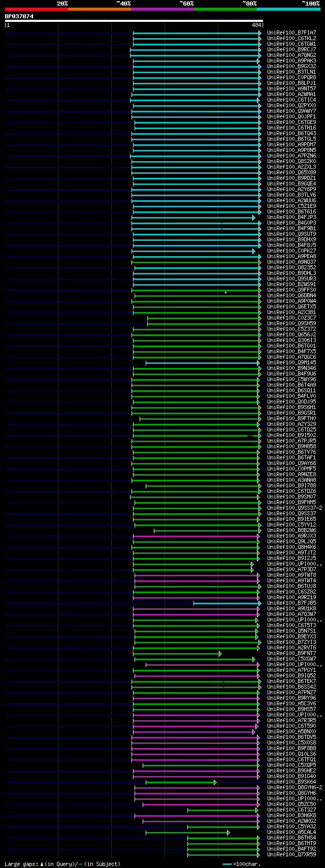Select label UniRef100_B9FTH0
This screenshot has width=325, height=868.
pyautogui.click(x=291, y=419)
